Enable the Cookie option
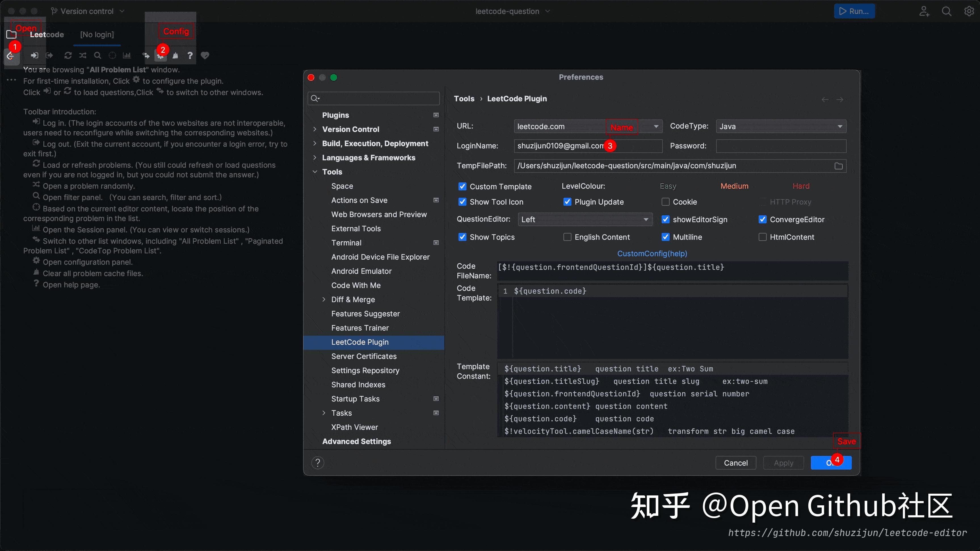This screenshot has height=551, width=980. coord(665,202)
